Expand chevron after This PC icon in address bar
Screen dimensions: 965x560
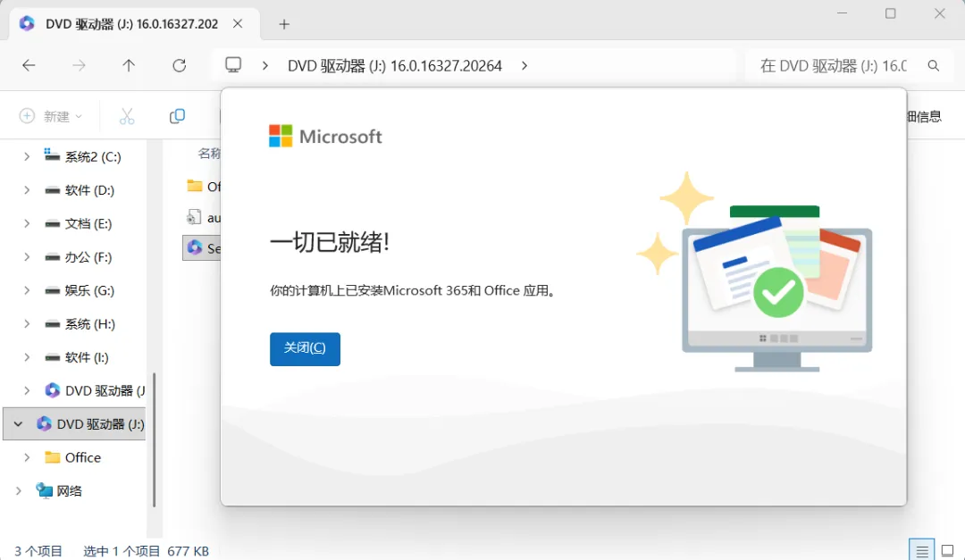[x=265, y=65]
